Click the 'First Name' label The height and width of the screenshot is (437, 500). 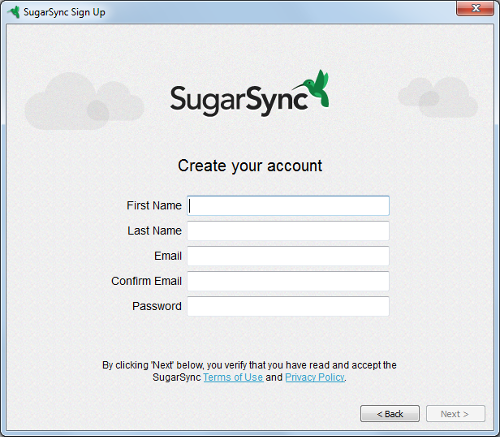pos(154,205)
